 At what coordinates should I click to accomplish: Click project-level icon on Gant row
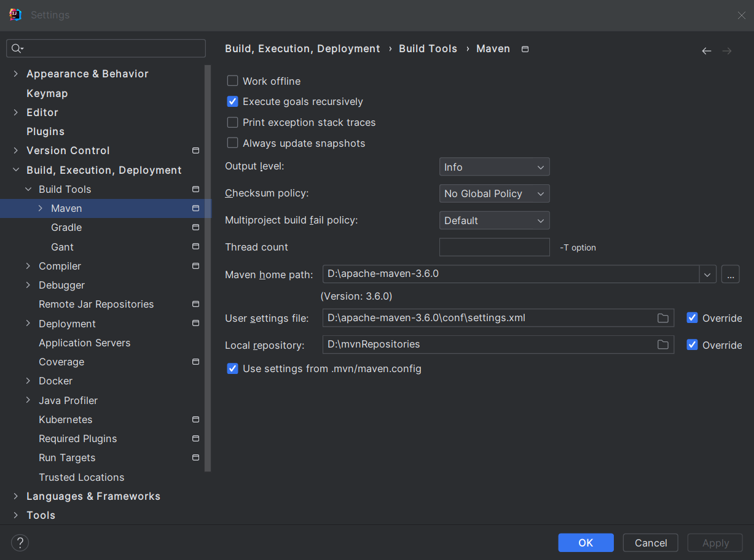[x=195, y=247]
